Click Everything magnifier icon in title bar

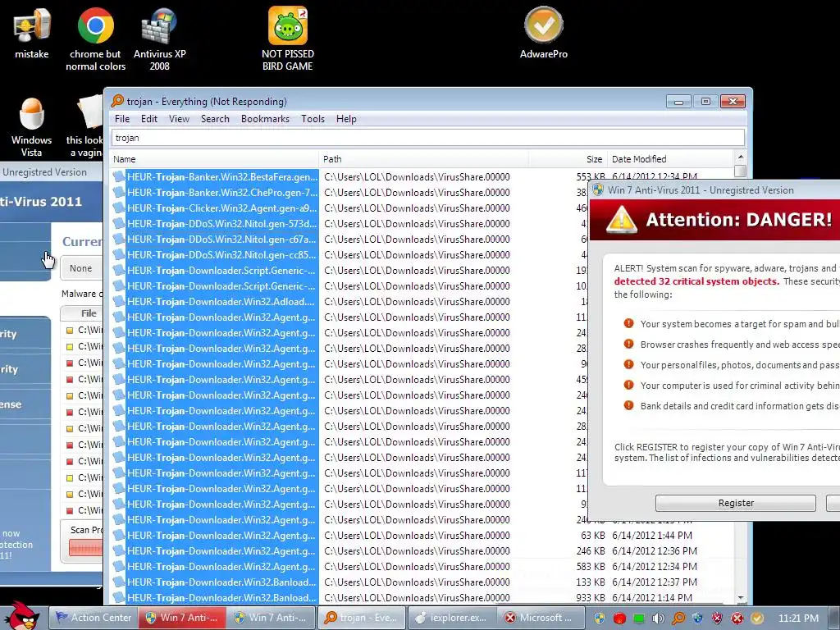point(117,101)
